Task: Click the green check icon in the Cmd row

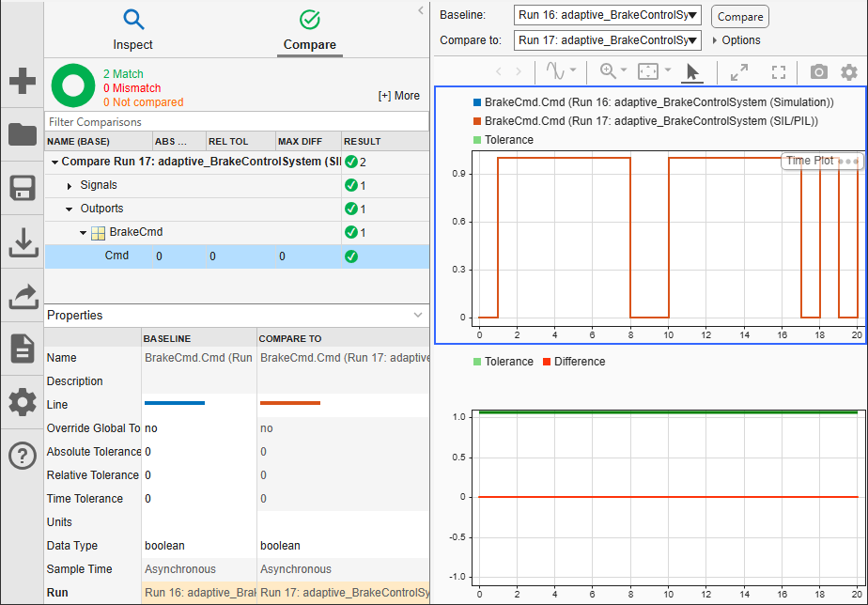Action: 351,256
